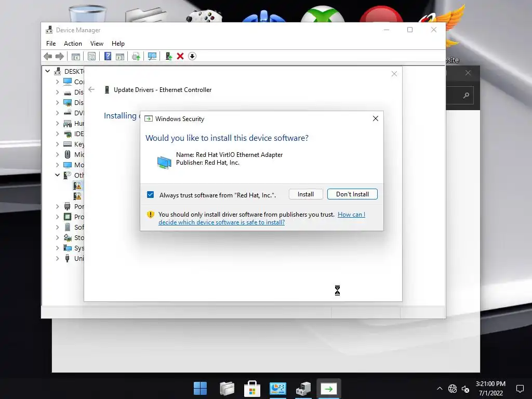This screenshot has height=399, width=532.
Task: Open Windows Start button on taskbar
Action: tap(200, 389)
